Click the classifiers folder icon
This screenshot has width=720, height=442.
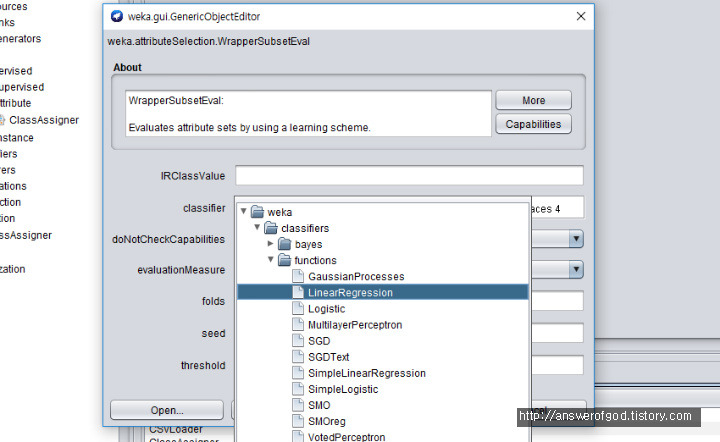coord(271,228)
